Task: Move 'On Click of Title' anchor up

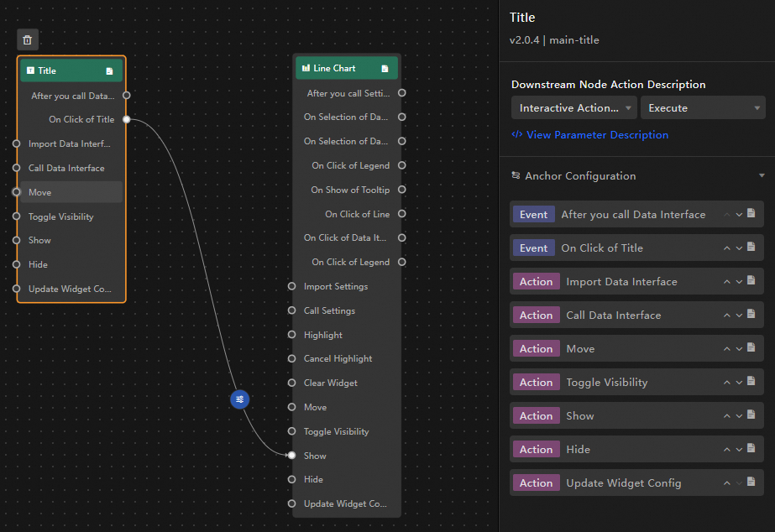Action: click(727, 248)
